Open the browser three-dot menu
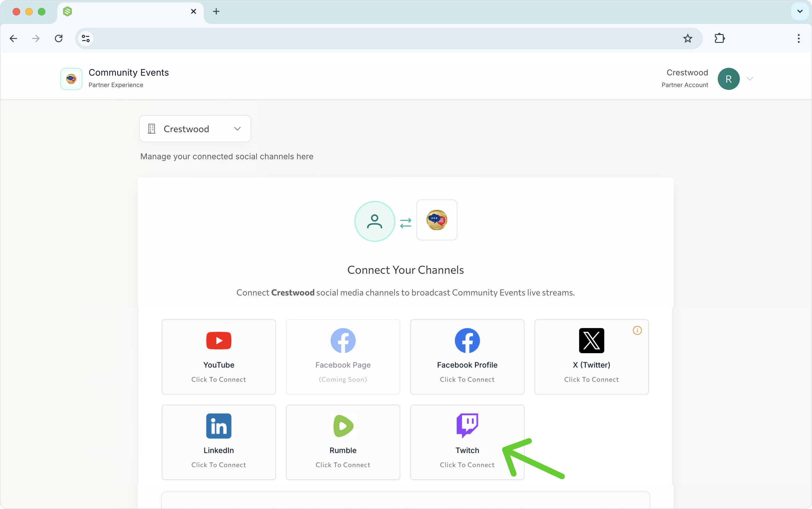The height and width of the screenshot is (509, 812). pyautogui.click(x=798, y=38)
